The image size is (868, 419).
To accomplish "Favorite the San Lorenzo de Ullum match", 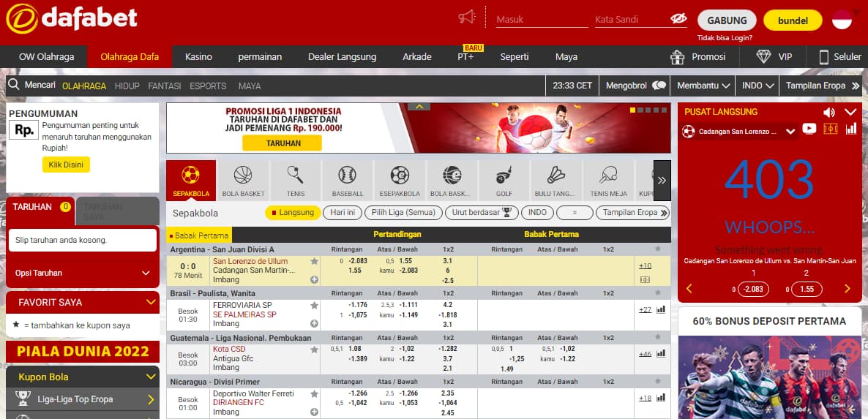I will point(314,261).
